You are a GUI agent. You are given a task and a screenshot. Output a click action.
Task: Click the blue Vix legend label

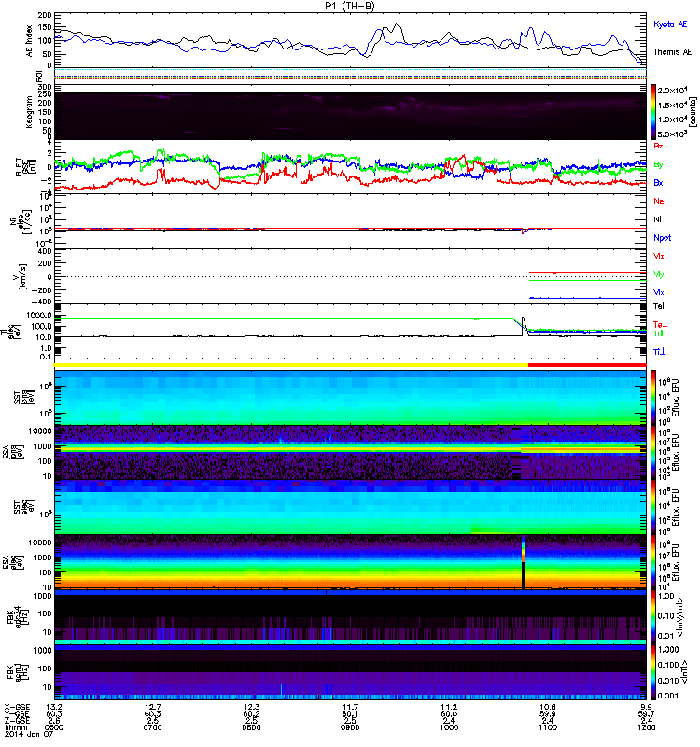(x=659, y=292)
